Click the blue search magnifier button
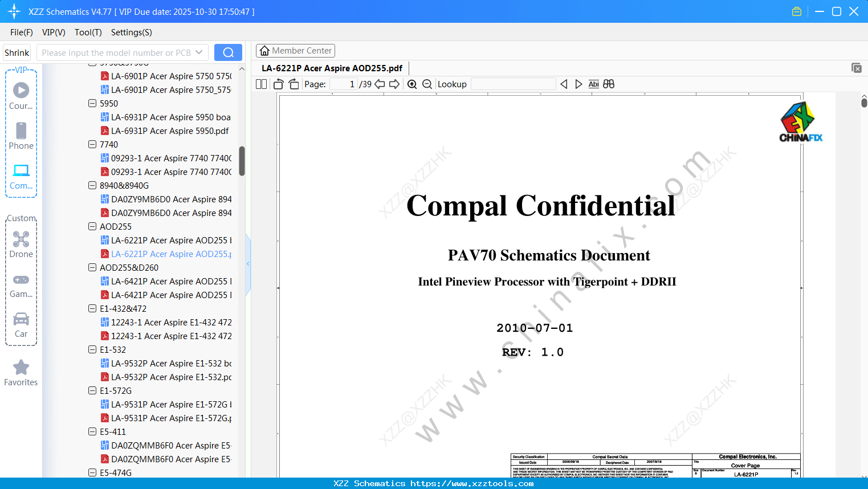 [x=228, y=52]
